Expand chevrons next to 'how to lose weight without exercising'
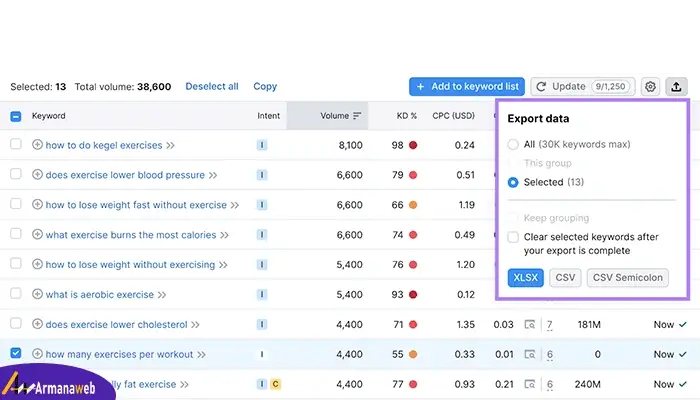Screen dimensions: 700x400 coord(223,265)
